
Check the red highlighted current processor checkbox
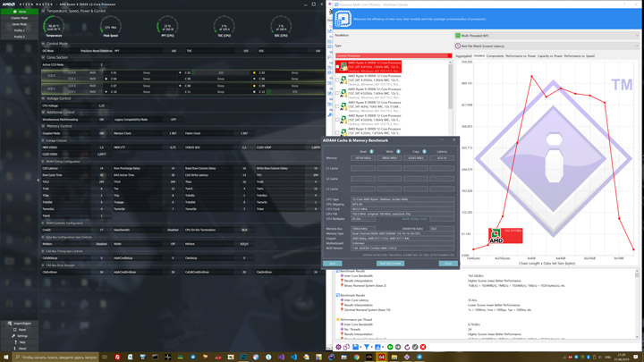337,66
